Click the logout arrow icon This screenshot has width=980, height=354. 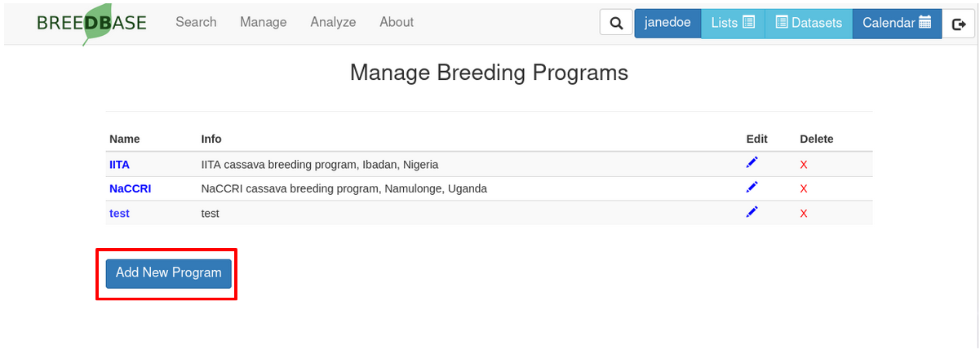[959, 24]
